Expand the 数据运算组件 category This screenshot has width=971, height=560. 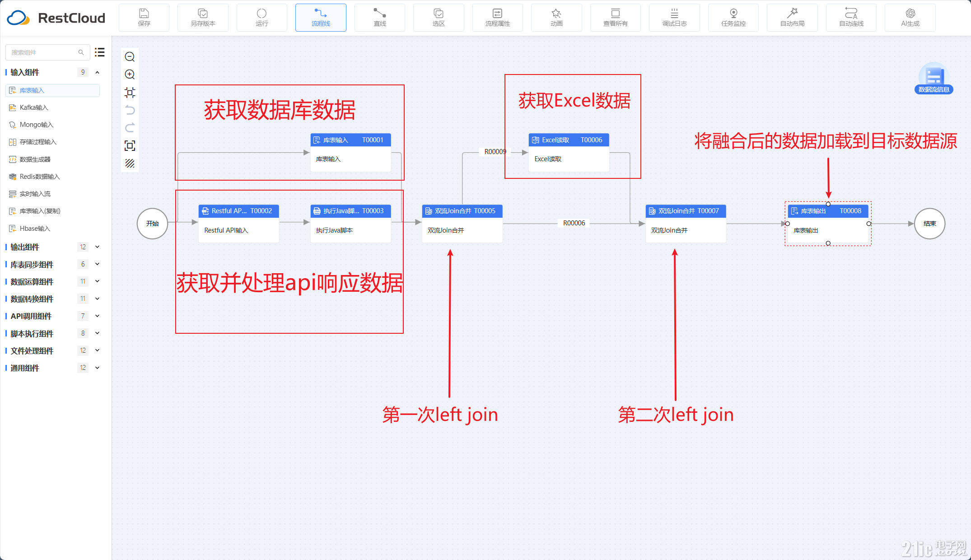97,281
